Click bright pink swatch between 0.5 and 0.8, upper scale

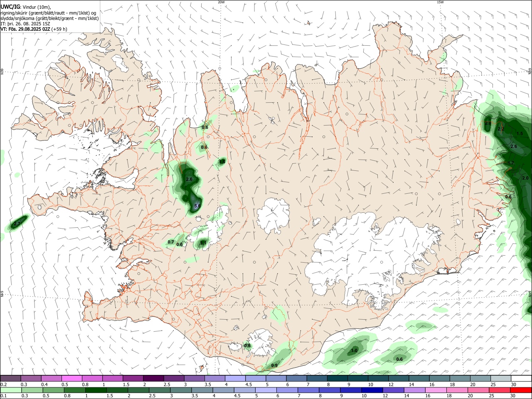pos(71,378)
